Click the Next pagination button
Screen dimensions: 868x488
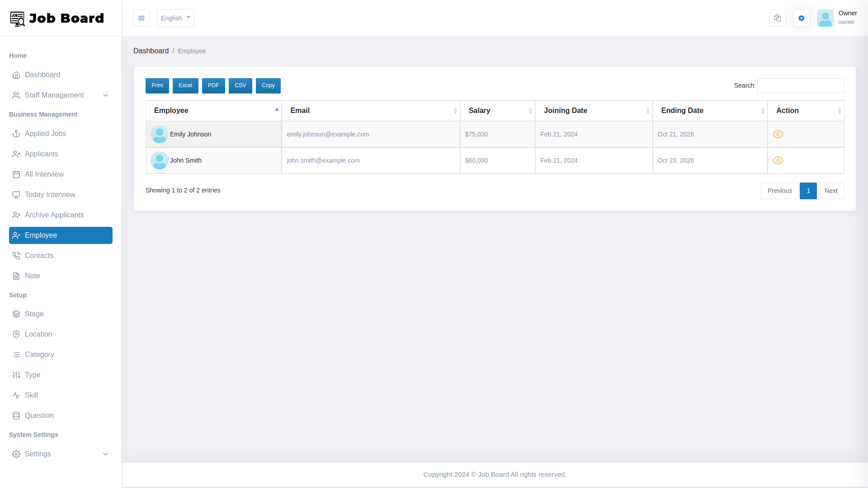831,191
